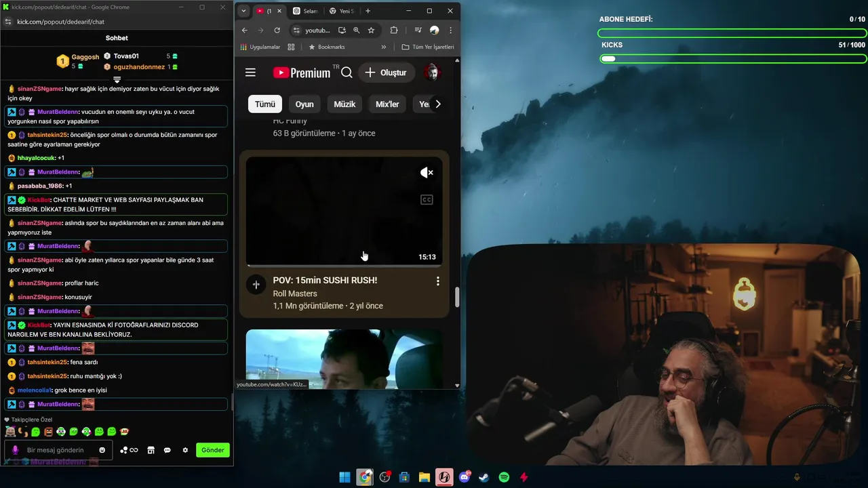The height and width of the screenshot is (488, 868).
Task: Click the youtube address bar URL
Action: (x=317, y=30)
